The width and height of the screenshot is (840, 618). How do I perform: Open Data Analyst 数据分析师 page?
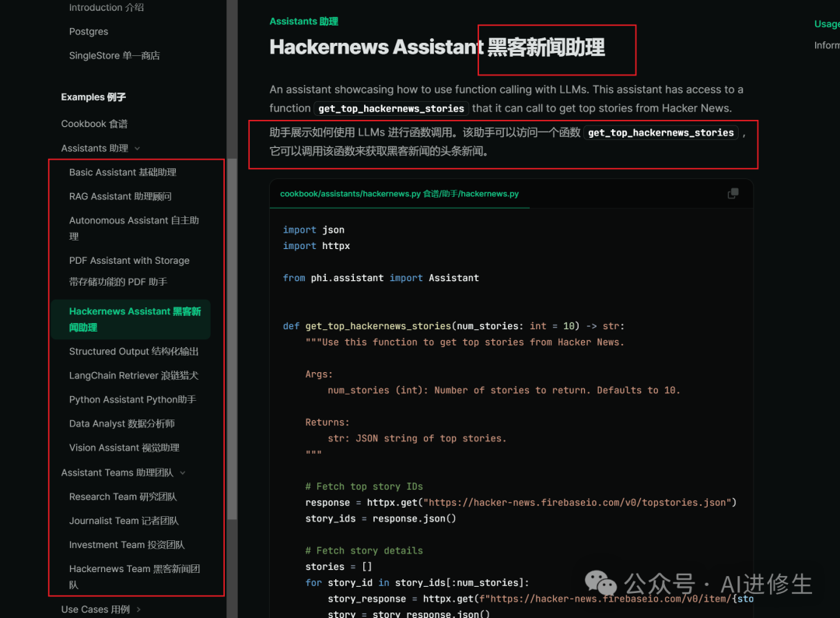click(x=121, y=424)
